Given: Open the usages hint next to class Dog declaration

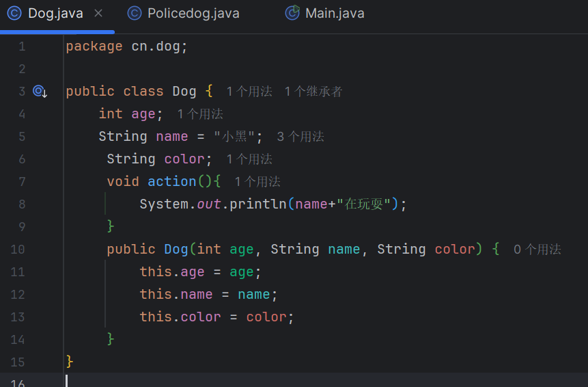Looking at the screenshot, I should [249, 92].
